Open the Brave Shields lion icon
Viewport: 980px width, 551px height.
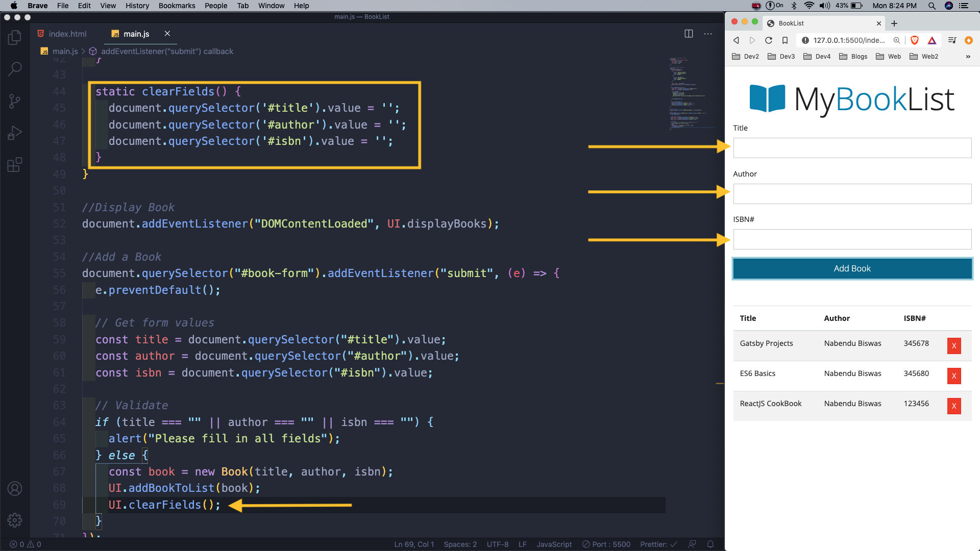[x=915, y=40]
